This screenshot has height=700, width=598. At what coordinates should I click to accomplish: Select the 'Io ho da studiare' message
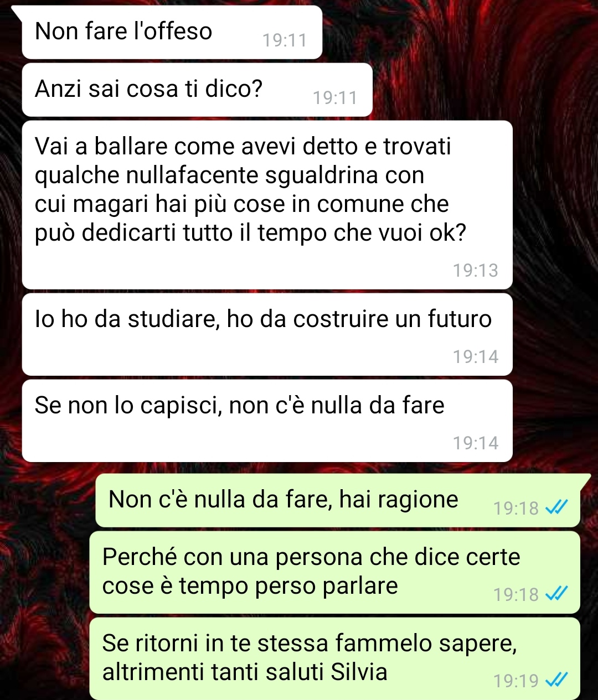267,334
